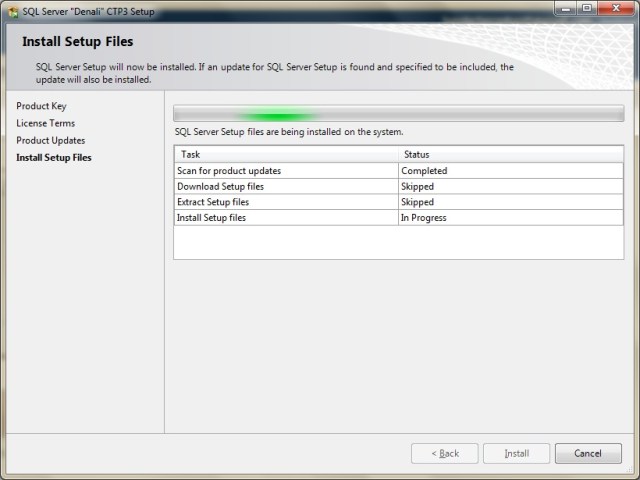Select the License Terms step
Viewport: 640px width, 480px height.
click(46, 123)
